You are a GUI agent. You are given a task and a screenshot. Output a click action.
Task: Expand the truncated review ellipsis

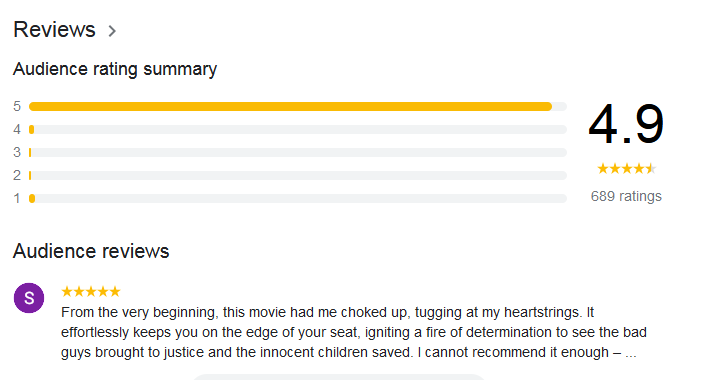coord(631,353)
